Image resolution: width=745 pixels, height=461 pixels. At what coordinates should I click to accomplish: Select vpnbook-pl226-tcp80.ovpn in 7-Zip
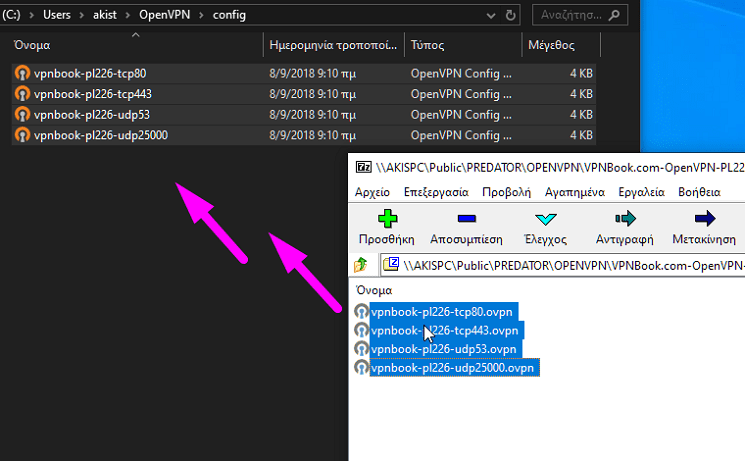(444, 312)
